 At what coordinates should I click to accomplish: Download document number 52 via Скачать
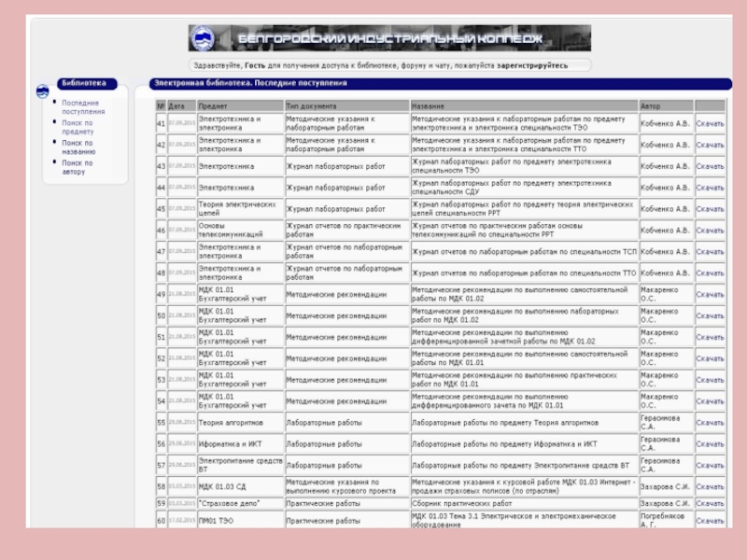pyautogui.click(x=710, y=358)
